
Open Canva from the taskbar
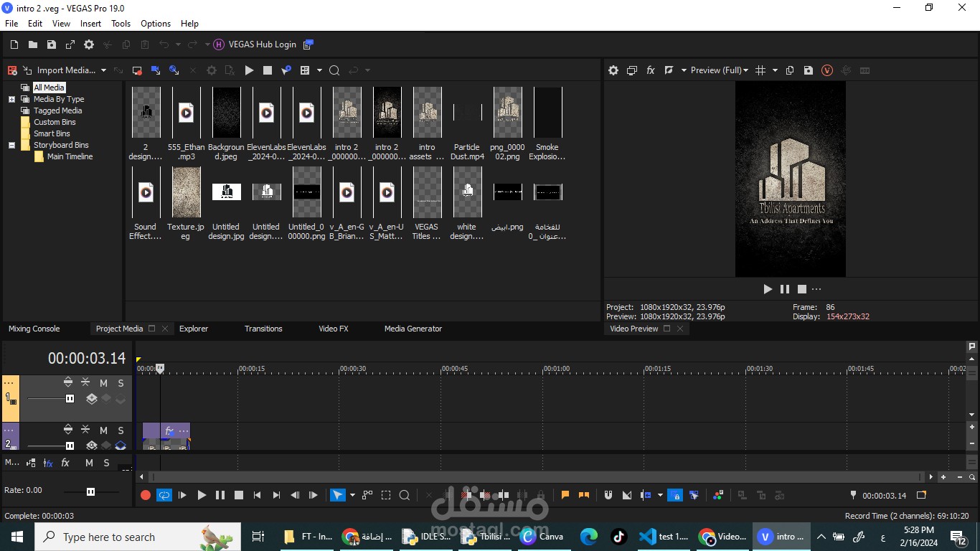543,537
